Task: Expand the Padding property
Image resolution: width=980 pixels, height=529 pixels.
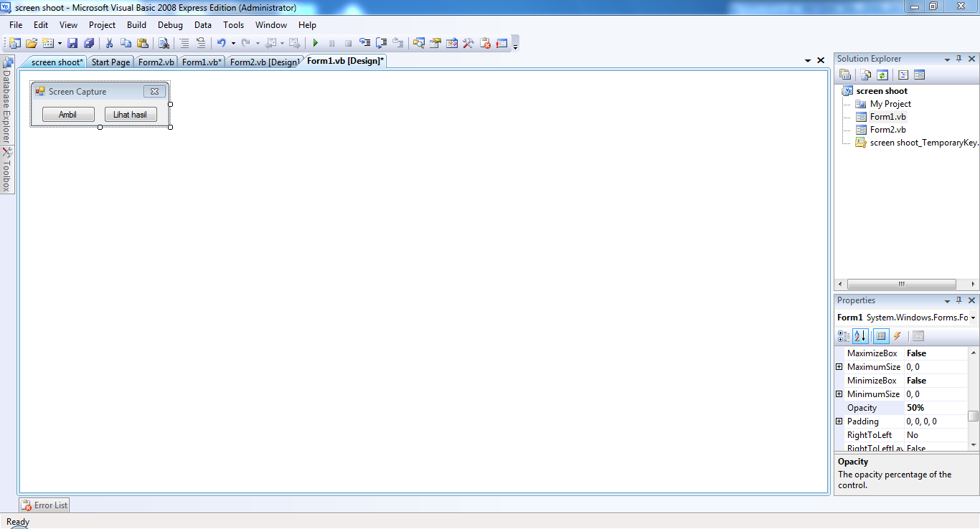Action: pyautogui.click(x=839, y=421)
